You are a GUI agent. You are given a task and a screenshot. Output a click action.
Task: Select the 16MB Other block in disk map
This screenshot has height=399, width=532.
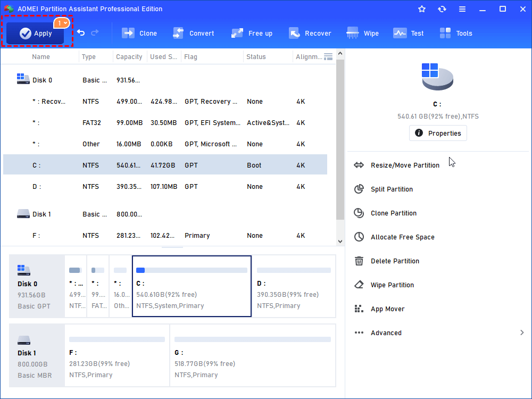click(x=120, y=286)
